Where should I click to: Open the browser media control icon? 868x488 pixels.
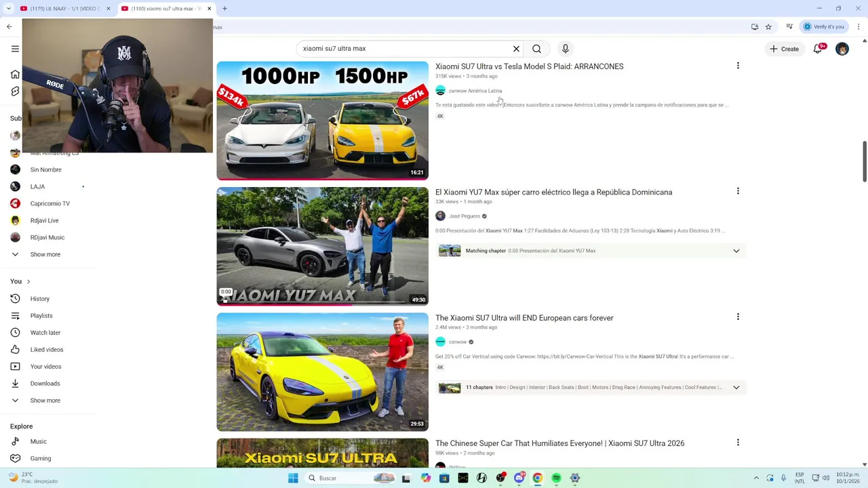click(x=789, y=26)
